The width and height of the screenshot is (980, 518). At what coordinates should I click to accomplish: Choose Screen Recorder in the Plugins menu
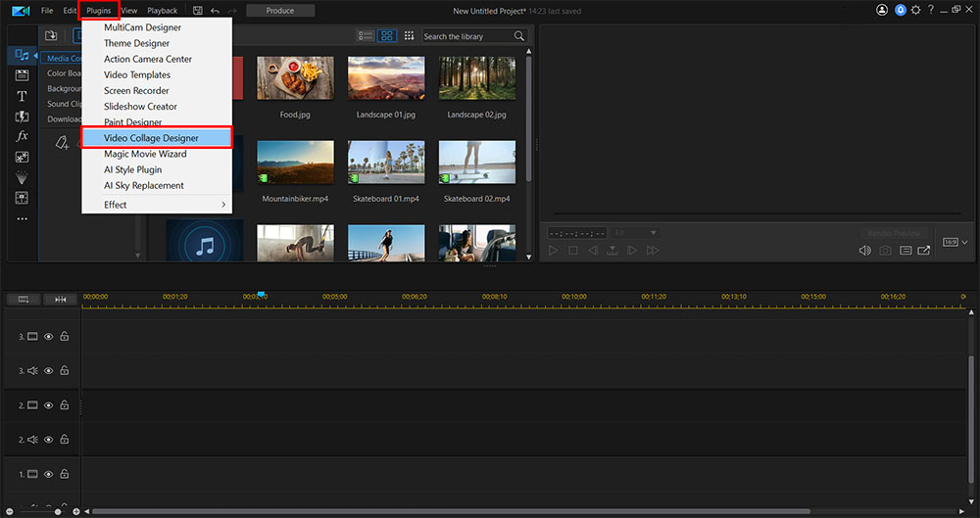click(x=136, y=90)
